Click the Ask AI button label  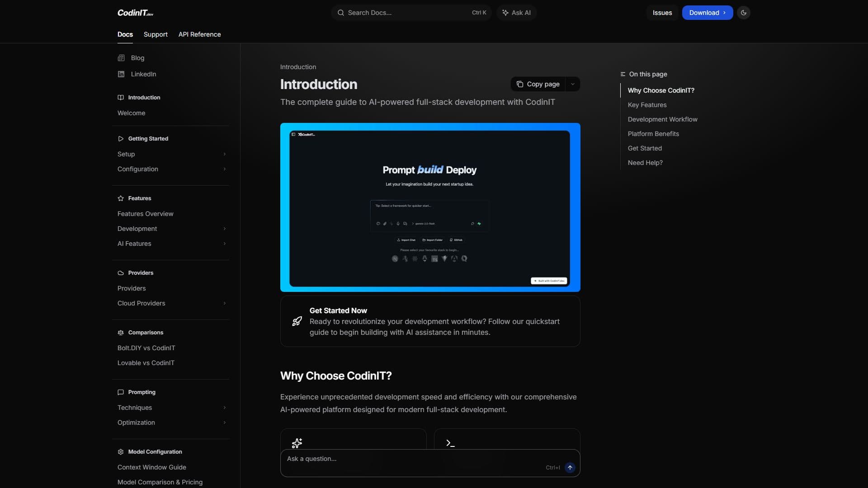click(x=521, y=13)
